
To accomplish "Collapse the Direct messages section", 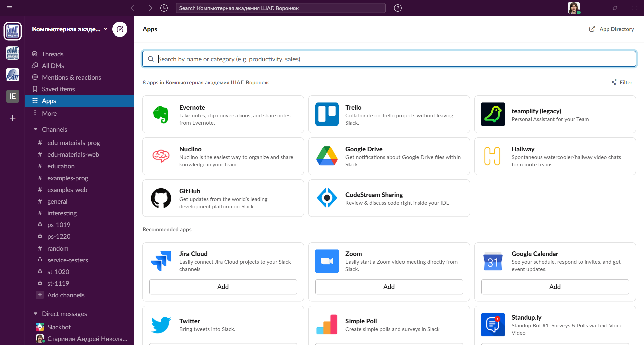I will pos(35,314).
